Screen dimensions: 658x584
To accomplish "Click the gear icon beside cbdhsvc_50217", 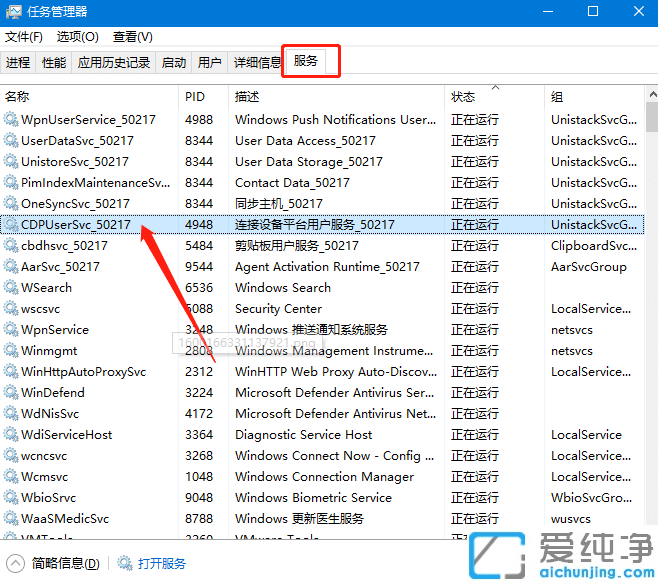I will click(x=11, y=245).
